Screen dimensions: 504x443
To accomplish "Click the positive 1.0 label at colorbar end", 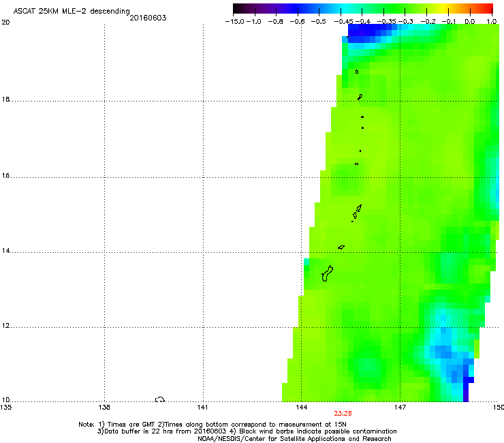I will [x=492, y=22].
